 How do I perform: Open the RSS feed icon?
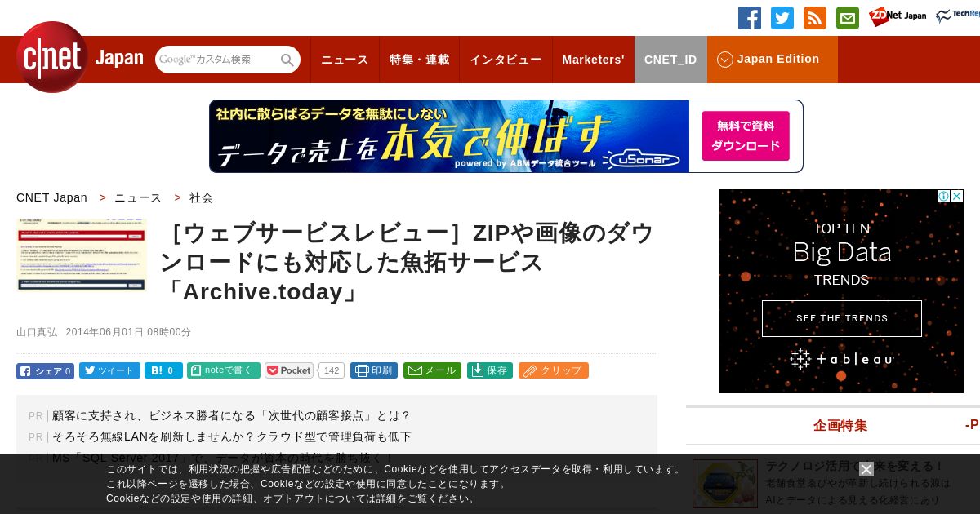(x=815, y=18)
